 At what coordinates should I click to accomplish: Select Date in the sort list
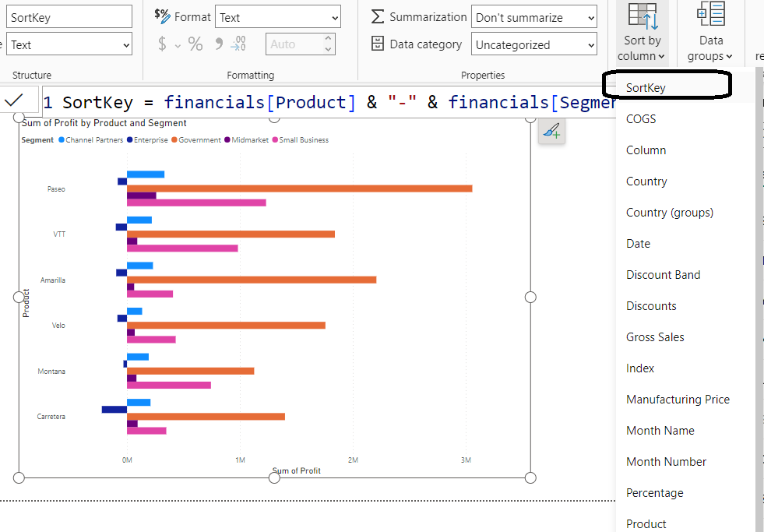685,244
